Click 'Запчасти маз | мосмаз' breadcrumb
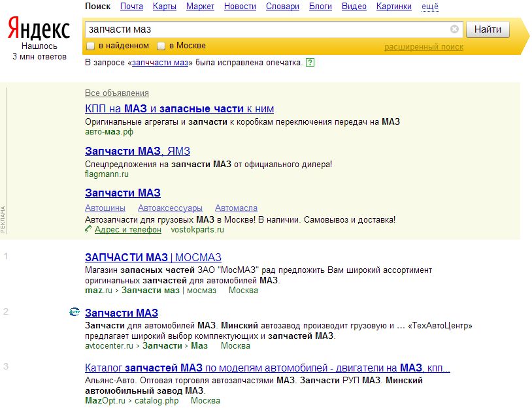The height and width of the screenshot is (410, 532). pyautogui.click(x=169, y=291)
